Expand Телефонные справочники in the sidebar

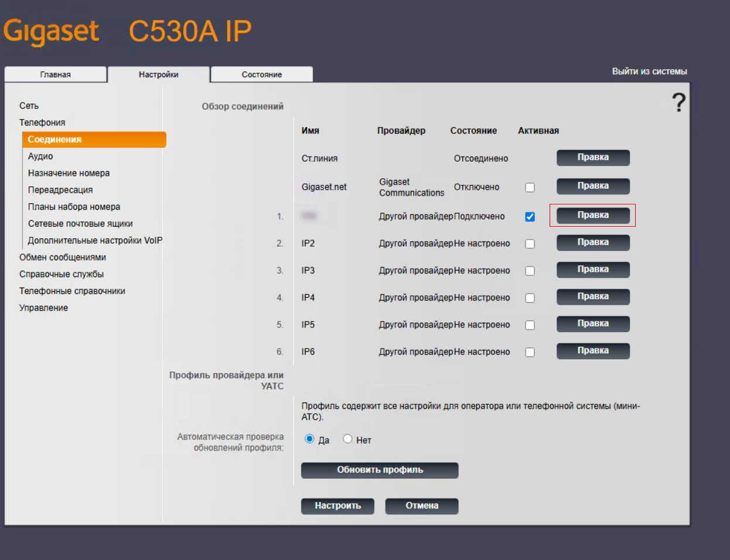click(72, 291)
